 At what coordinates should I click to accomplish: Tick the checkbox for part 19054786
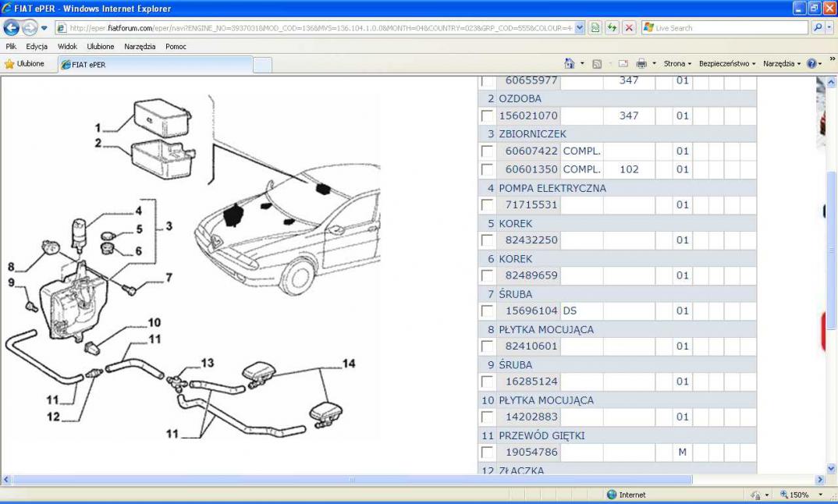487,453
